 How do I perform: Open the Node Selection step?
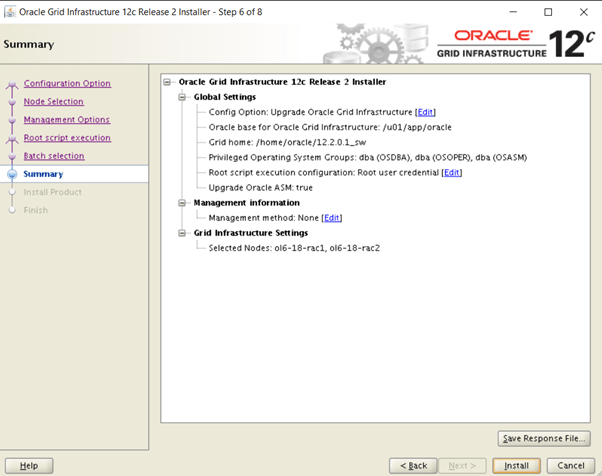tap(53, 102)
